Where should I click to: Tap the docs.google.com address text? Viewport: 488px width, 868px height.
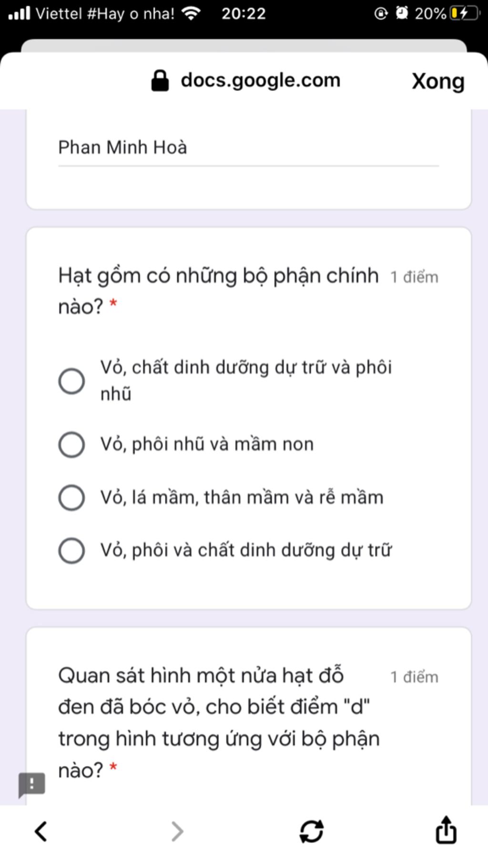pyautogui.click(x=260, y=81)
